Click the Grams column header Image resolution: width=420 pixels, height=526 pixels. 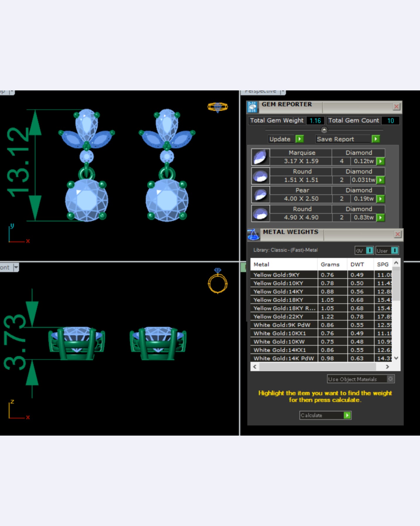[330, 264]
